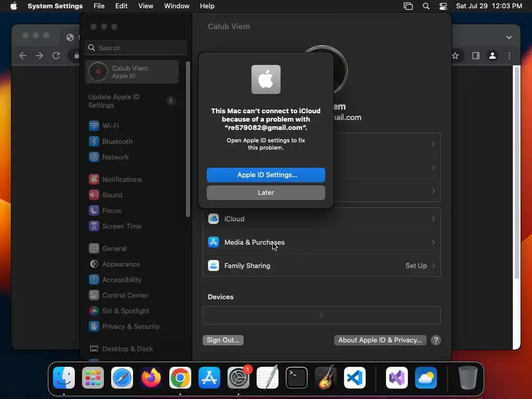Click Apple ID Settings… button in dialog
The image size is (532, 399).
(265, 175)
